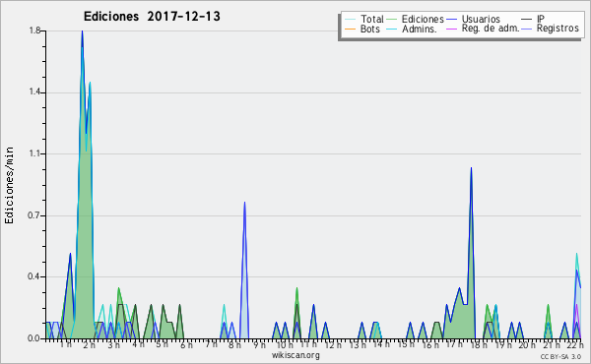This screenshot has height=364, width=591.
Task: Click the '3 h' x-axis label
Action: pyautogui.click(x=113, y=344)
